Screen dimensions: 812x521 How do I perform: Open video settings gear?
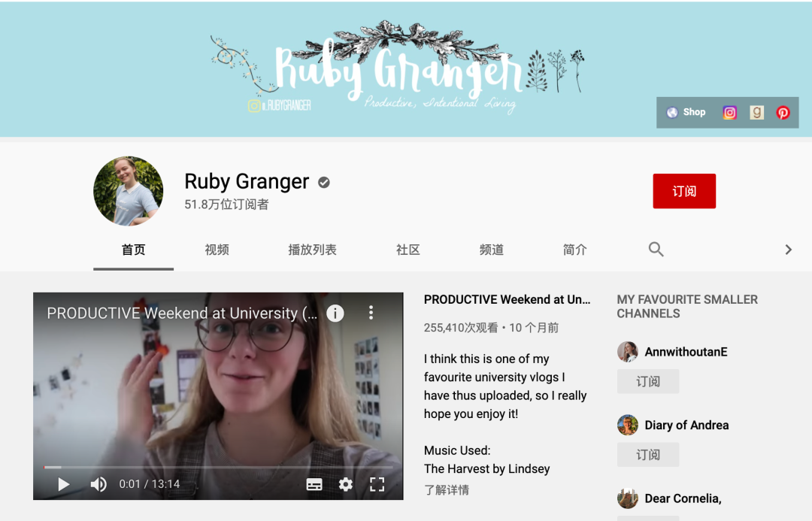(345, 484)
